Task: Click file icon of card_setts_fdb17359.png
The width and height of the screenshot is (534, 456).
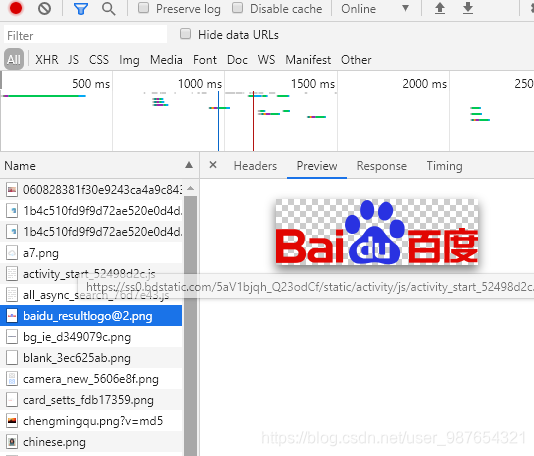Action: 12,400
